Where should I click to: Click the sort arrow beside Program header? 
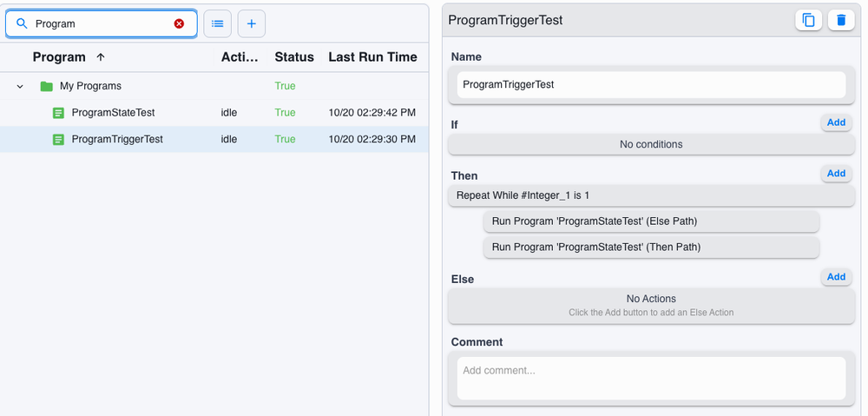pos(101,57)
